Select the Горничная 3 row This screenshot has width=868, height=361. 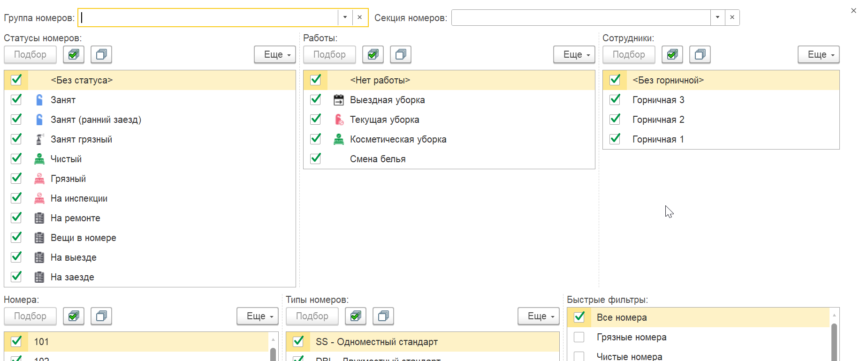[x=721, y=100]
